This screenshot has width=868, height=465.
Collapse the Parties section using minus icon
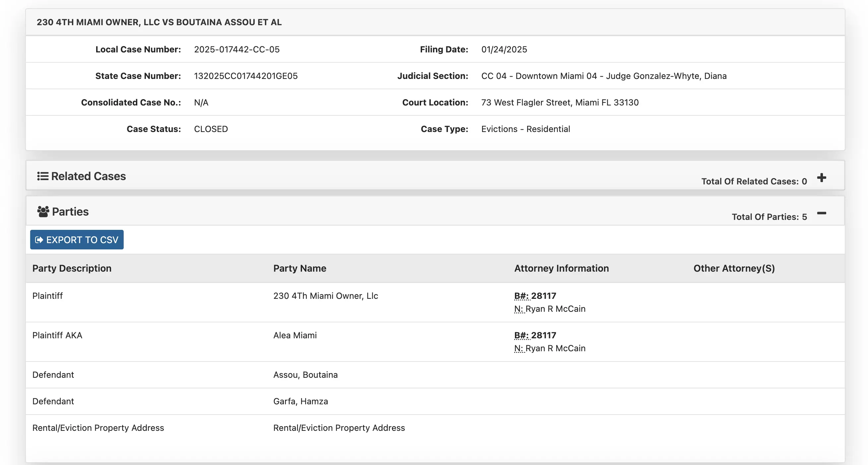point(822,213)
